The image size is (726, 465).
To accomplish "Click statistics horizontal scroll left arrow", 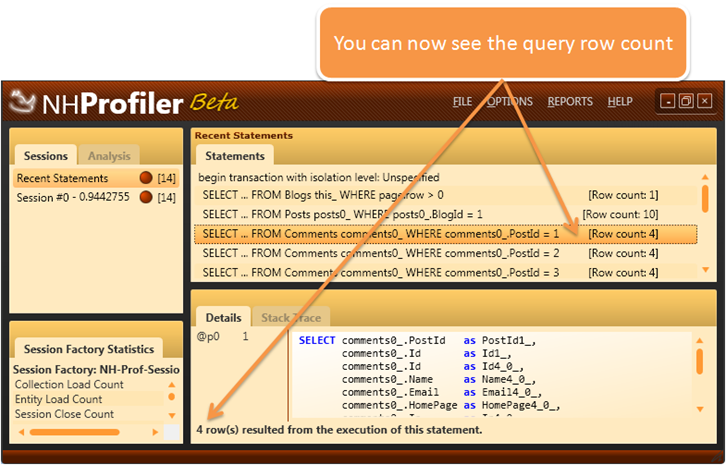I will [x=21, y=432].
